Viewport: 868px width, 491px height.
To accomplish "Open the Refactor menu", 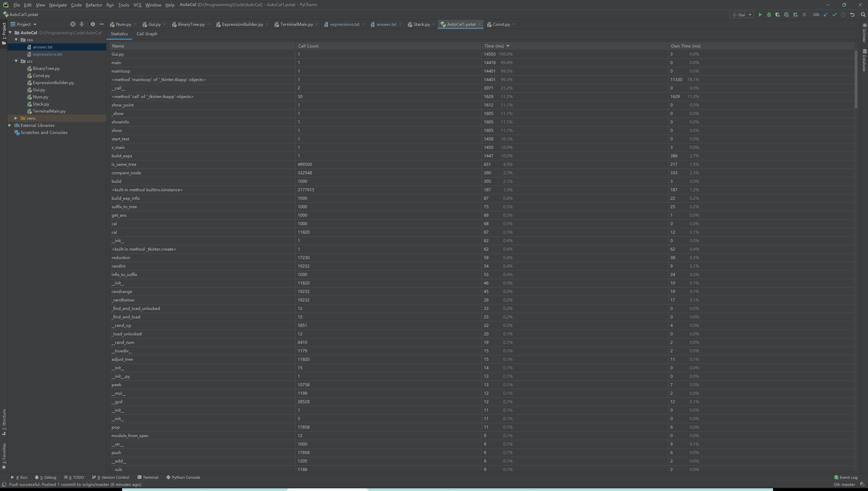I will (x=94, y=5).
